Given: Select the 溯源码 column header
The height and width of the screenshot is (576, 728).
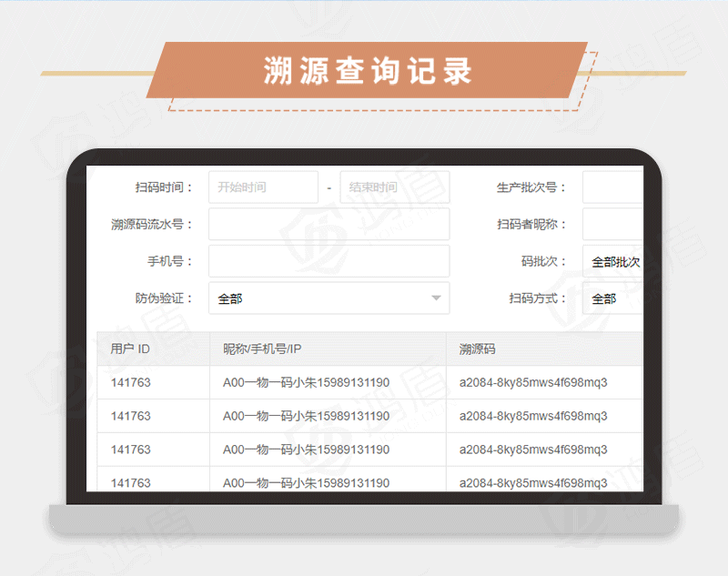Looking at the screenshot, I should [x=478, y=349].
